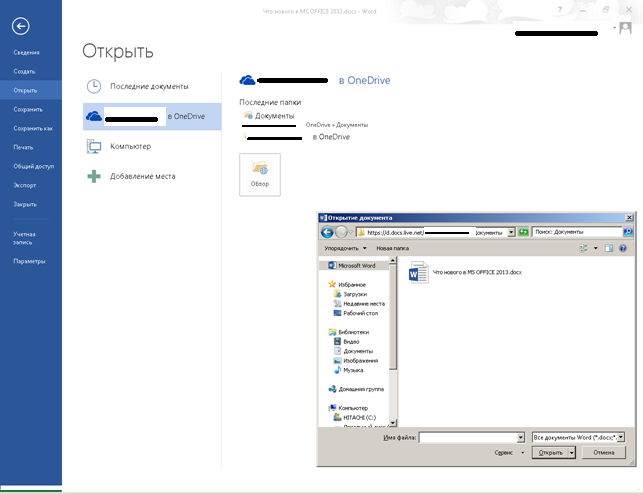This screenshot has width=643, height=494.
Task: Choose Сохранить как in backstage menu
Action: coord(33,128)
